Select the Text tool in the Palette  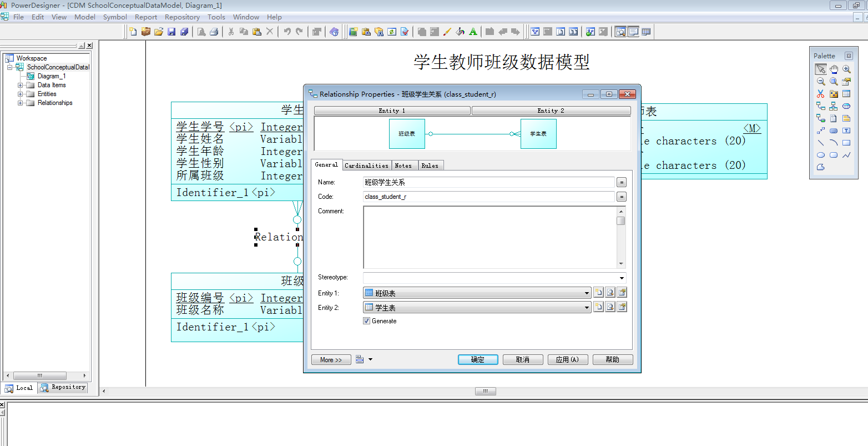click(x=846, y=131)
